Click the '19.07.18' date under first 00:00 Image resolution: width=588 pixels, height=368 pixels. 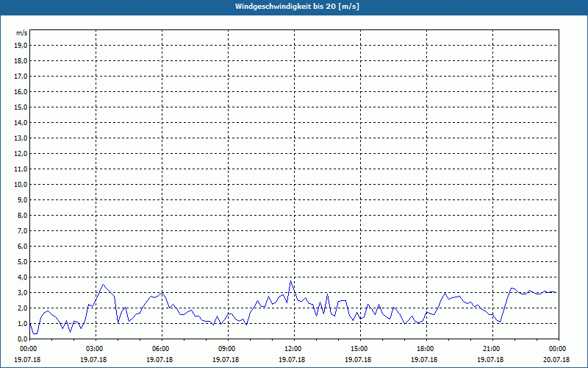[27, 360]
